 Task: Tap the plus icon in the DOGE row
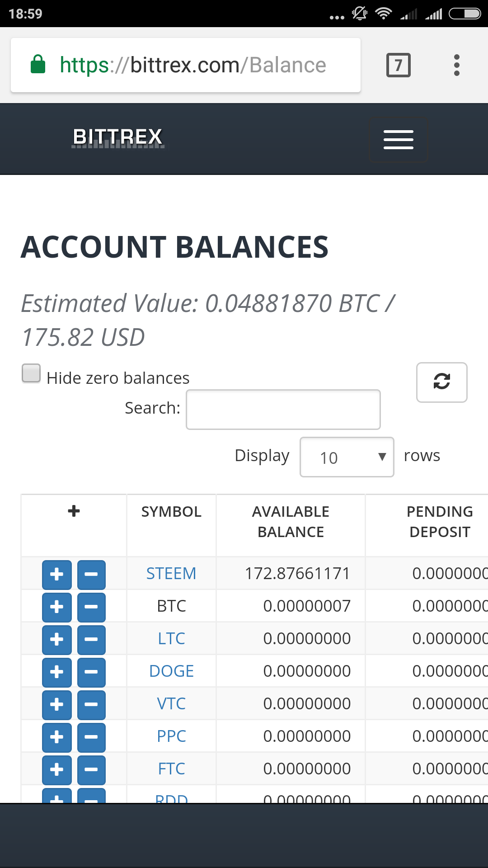(57, 672)
